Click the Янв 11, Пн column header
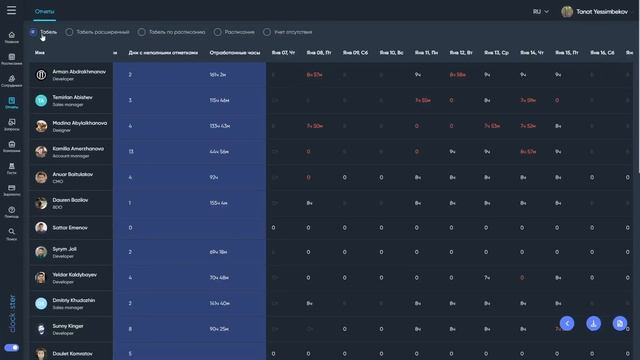Viewport: 640px width, 360px height. pos(426,53)
